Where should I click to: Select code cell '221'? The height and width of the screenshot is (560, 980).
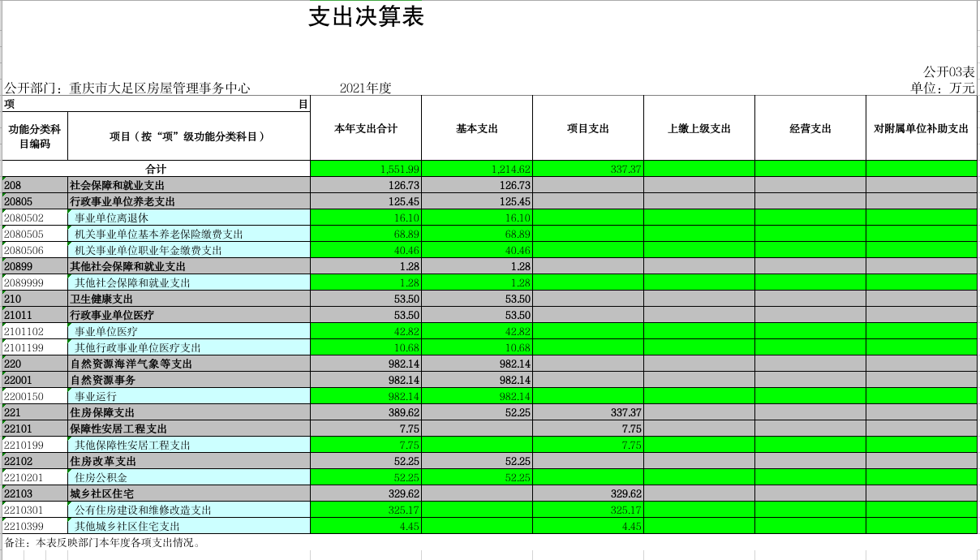tap(35, 412)
